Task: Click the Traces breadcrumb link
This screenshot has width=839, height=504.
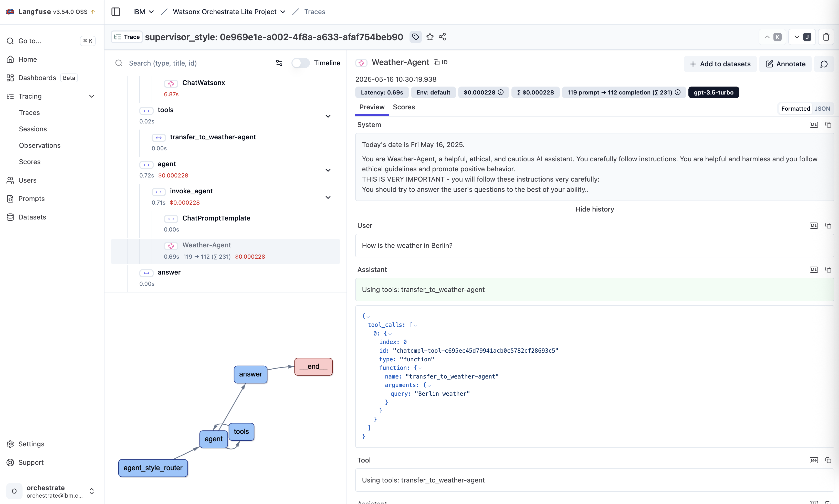Action: click(315, 12)
